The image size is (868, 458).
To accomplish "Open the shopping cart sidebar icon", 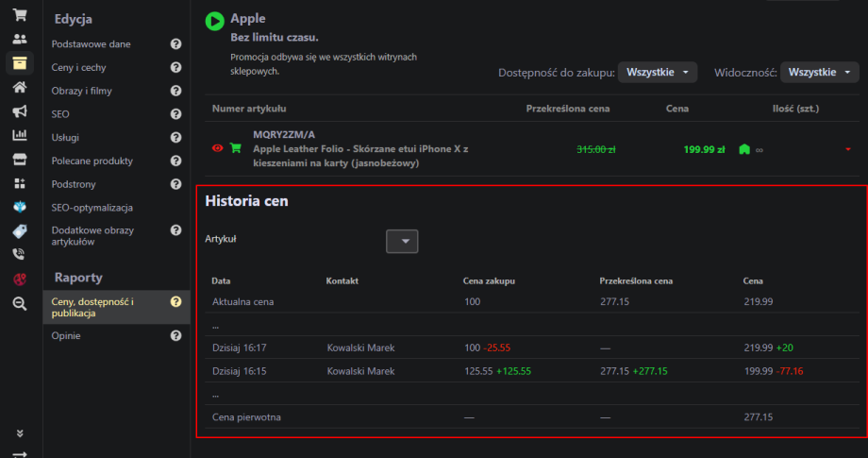I will 19,15.
